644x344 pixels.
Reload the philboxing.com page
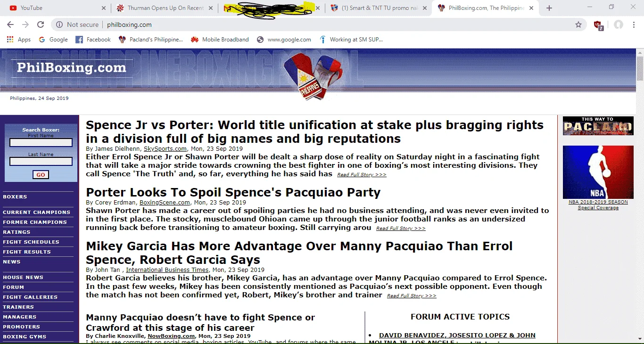coord(41,25)
